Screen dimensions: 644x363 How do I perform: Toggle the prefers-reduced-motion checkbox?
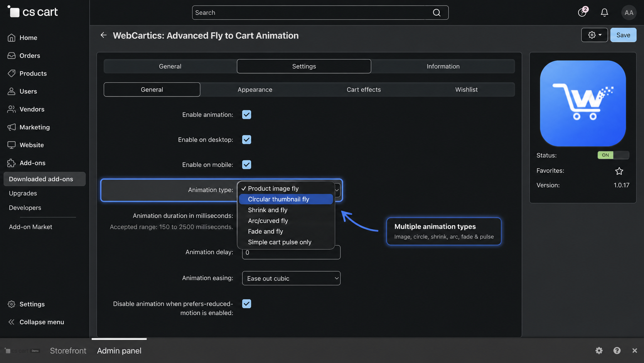pyautogui.click(x=246, y=304)
